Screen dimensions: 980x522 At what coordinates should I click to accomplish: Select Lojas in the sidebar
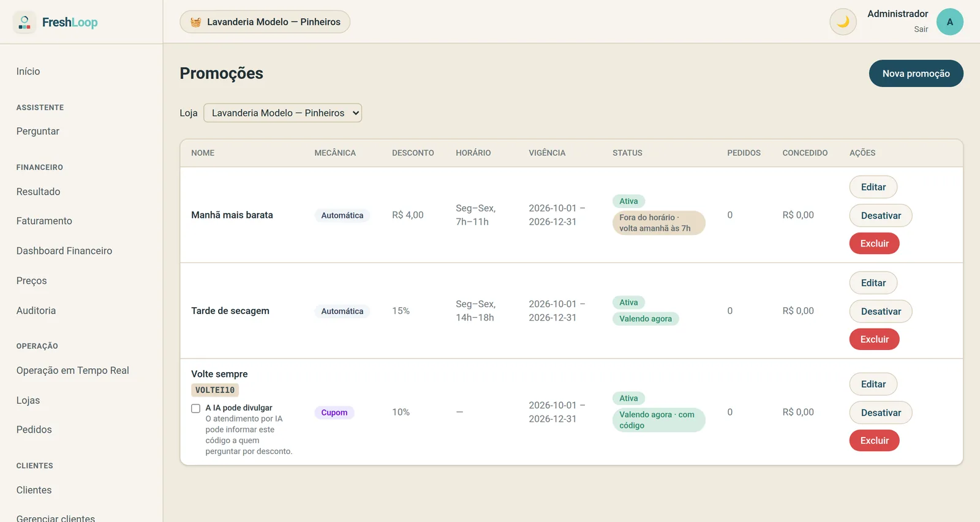(x=28, y=400)
